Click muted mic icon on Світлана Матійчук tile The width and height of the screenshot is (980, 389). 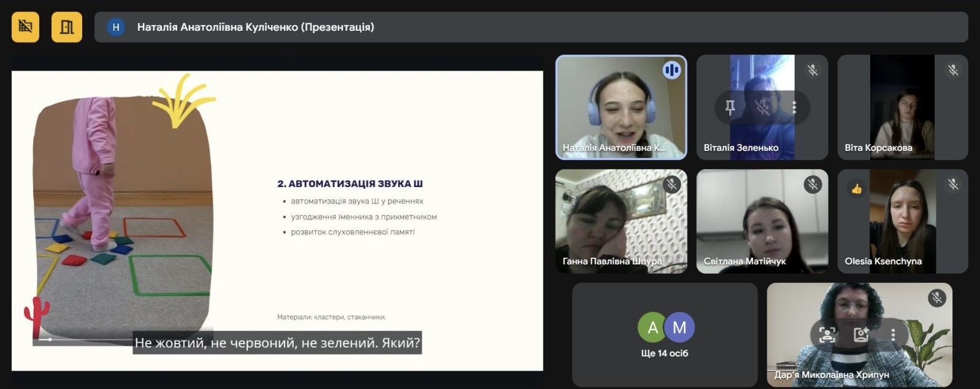click(813, 184)
